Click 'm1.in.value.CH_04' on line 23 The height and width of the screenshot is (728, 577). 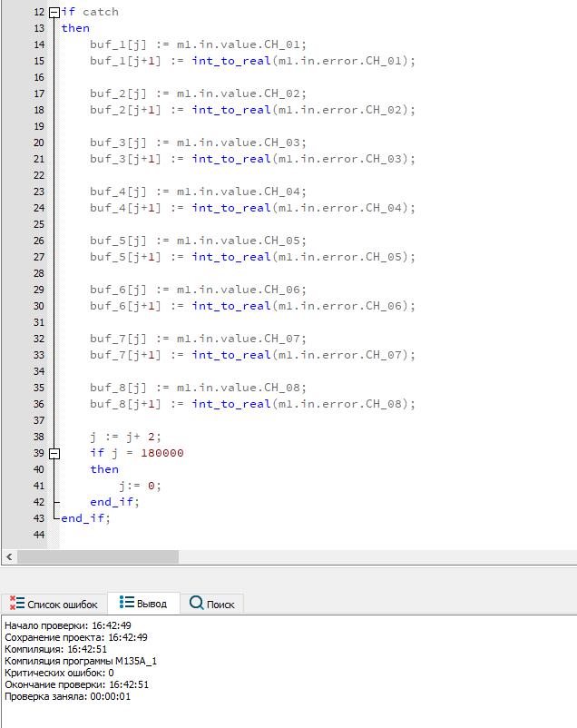pos(241,192)
